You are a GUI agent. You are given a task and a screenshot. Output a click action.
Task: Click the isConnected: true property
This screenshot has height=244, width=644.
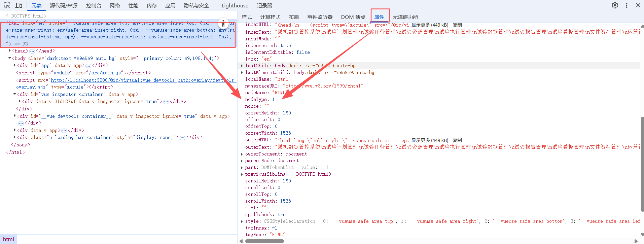pyautogui.click(x=268, y=45)
